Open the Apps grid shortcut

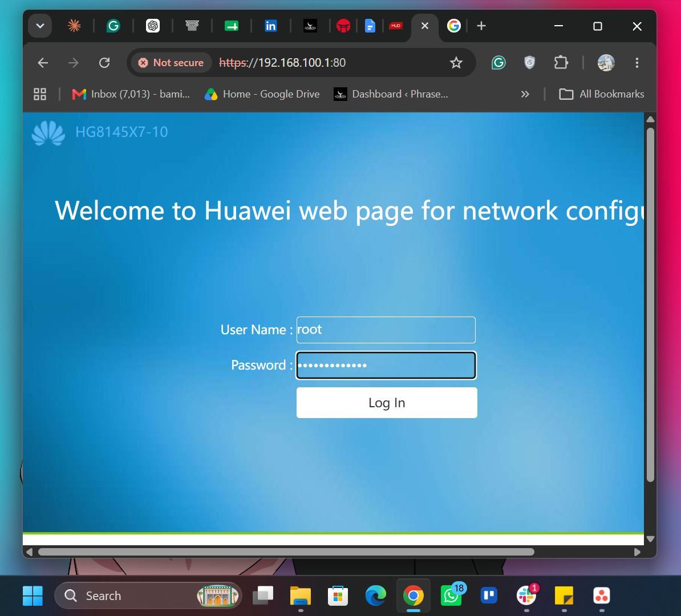[x=40, y=94]
